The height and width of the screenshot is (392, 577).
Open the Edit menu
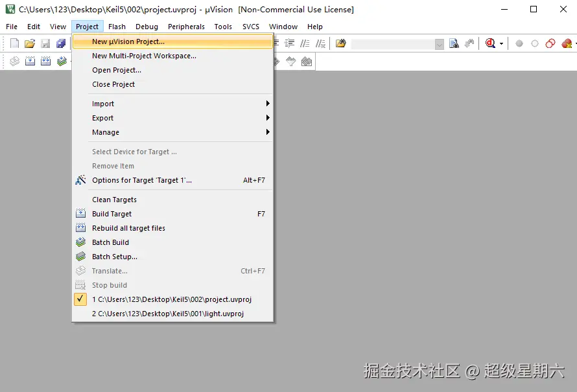[34, 27]
